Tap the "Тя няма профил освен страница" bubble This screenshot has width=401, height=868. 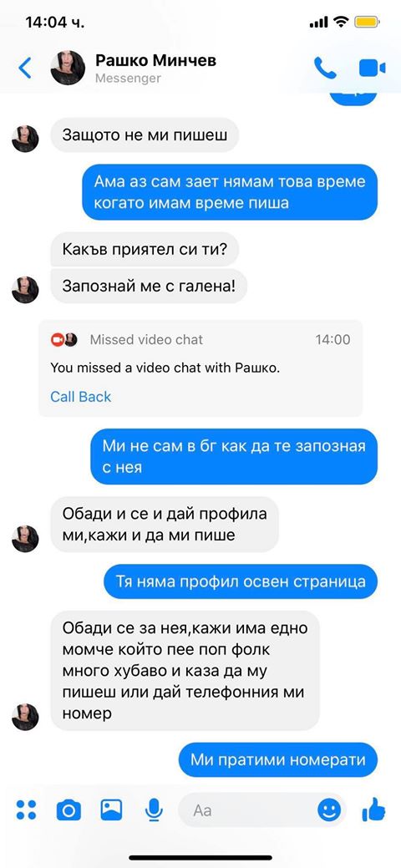pyautogui.click(x=241, y=581)
